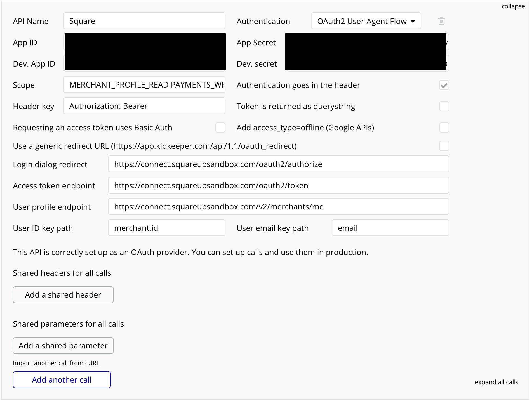This screenshot has height=401, width=532.
Task: Click the User profile endpoint field
Action: [278, 207]
